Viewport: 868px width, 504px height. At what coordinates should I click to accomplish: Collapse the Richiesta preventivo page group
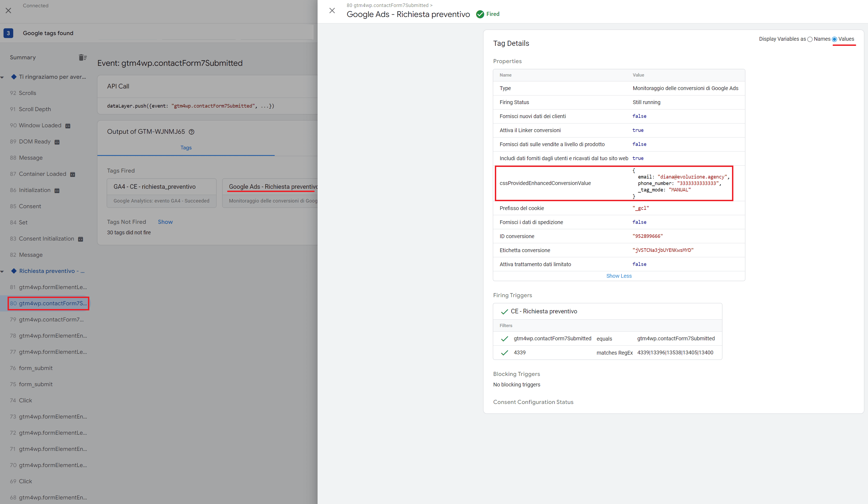click(2, 271)
